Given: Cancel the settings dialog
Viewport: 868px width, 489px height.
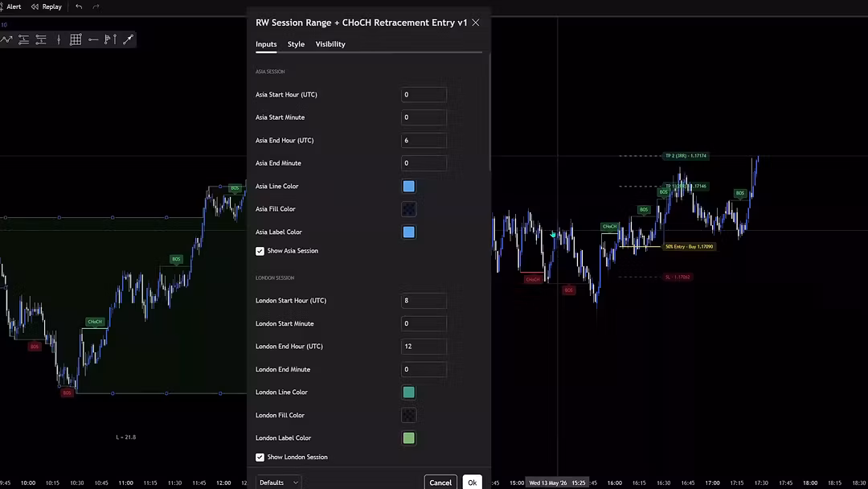Looking at the screenshot, I should pyautogui.click(x=440, y=483).
